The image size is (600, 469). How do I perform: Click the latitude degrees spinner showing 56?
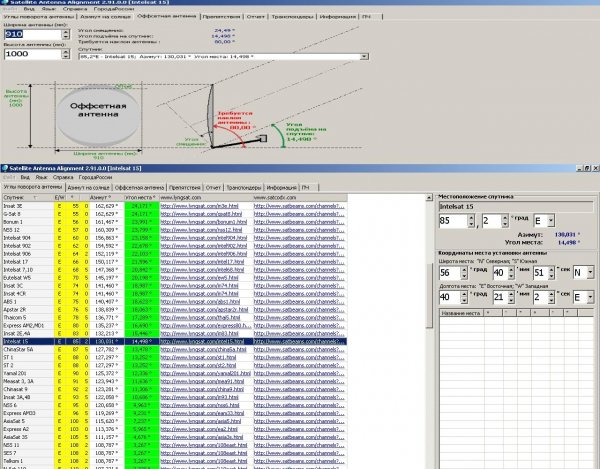[453, 273]
